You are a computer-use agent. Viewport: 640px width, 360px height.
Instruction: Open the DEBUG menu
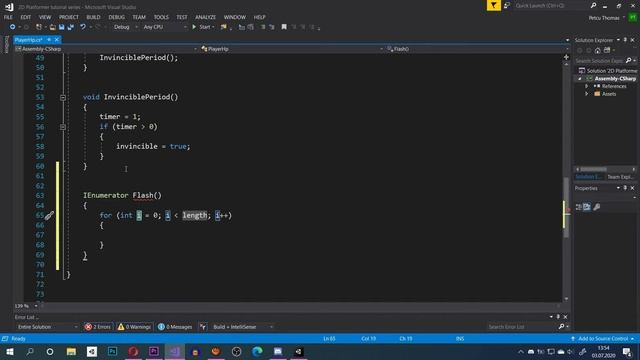(x=117, y=17)
